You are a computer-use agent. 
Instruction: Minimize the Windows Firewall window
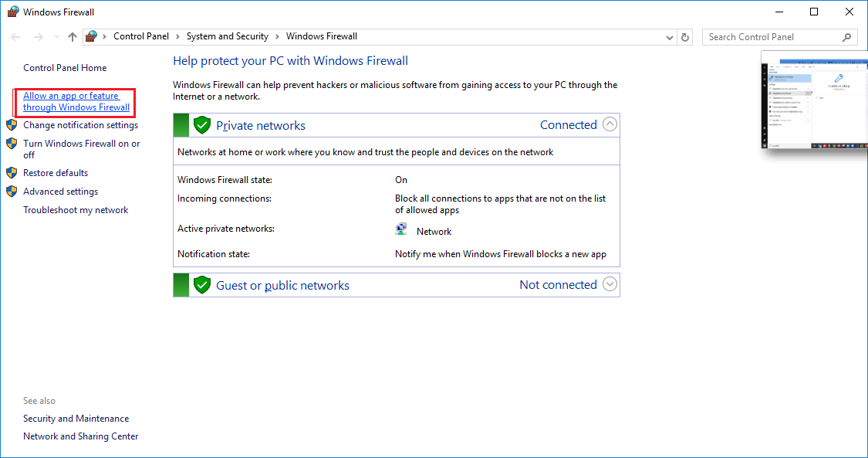tap(779, 12)
